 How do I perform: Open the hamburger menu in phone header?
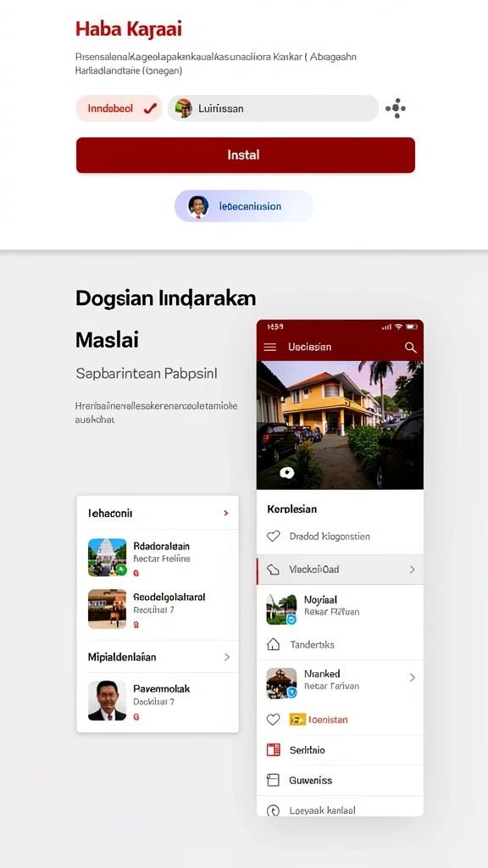click(270, 347)
